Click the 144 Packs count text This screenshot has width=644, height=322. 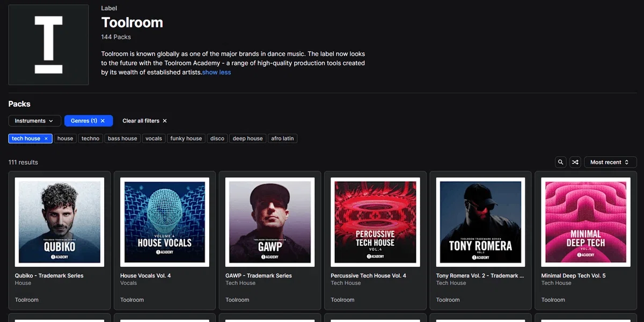point(116,37)
